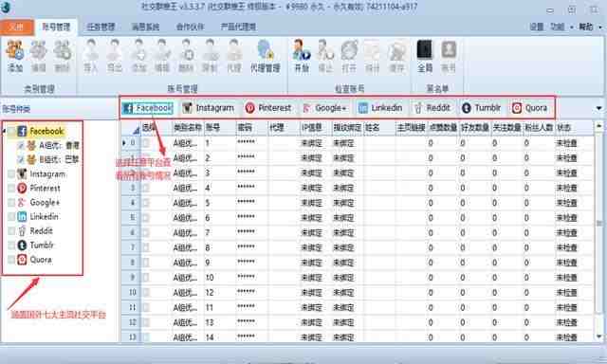Switch to the Tumblr platform tab

(x=481, y=108)
